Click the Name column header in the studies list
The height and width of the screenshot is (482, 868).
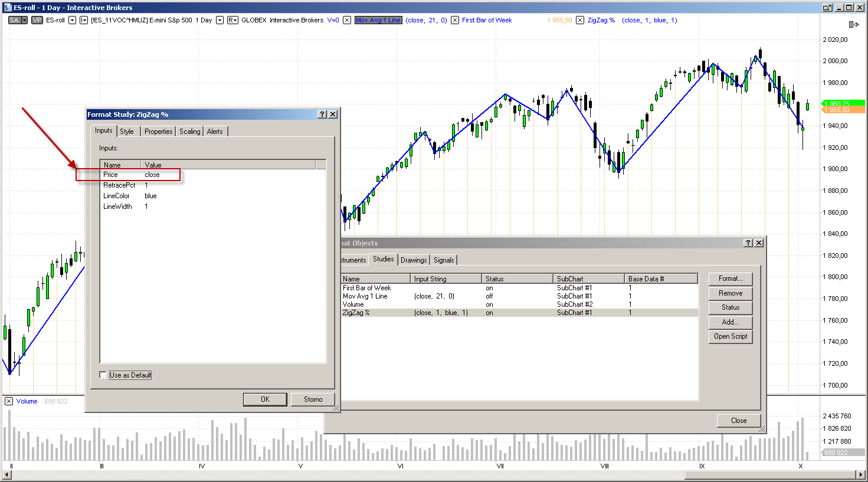(375, 279)
